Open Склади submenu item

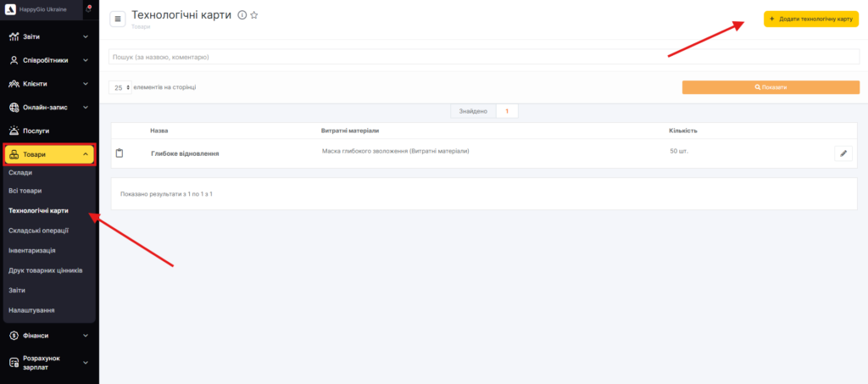(x=20, y=173)
